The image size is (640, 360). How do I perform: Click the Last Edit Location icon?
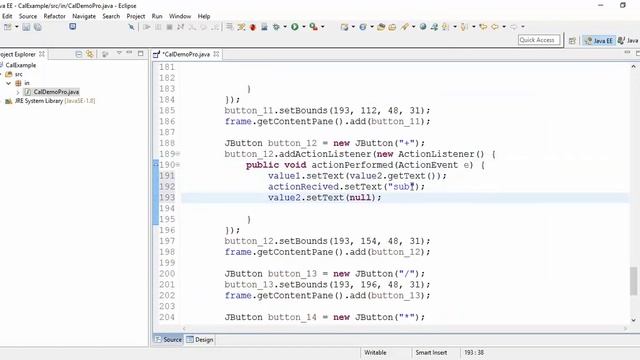pyautogui.click(x=483, y=27)
